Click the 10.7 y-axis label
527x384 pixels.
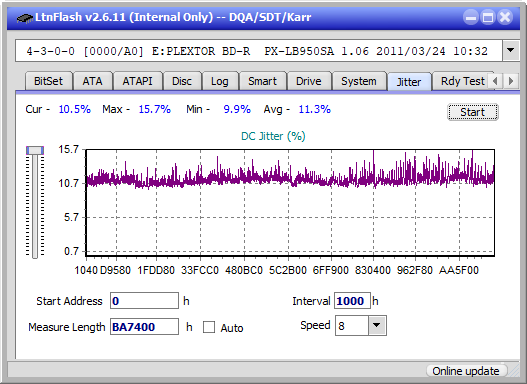(69, 183)
